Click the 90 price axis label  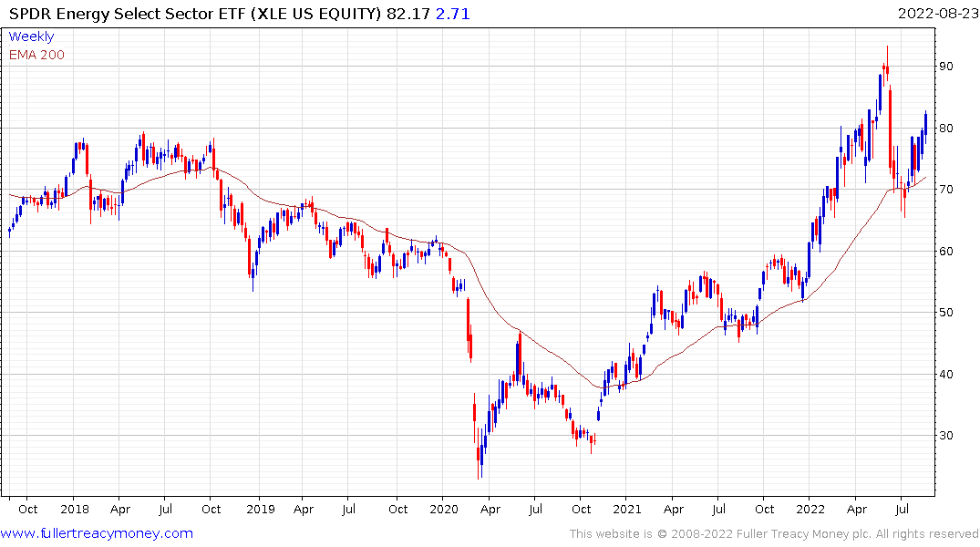point(945,67)
